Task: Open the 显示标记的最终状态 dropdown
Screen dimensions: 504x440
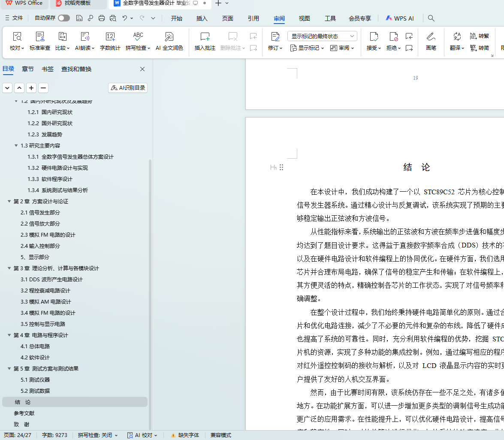Action: click(322, 36)
